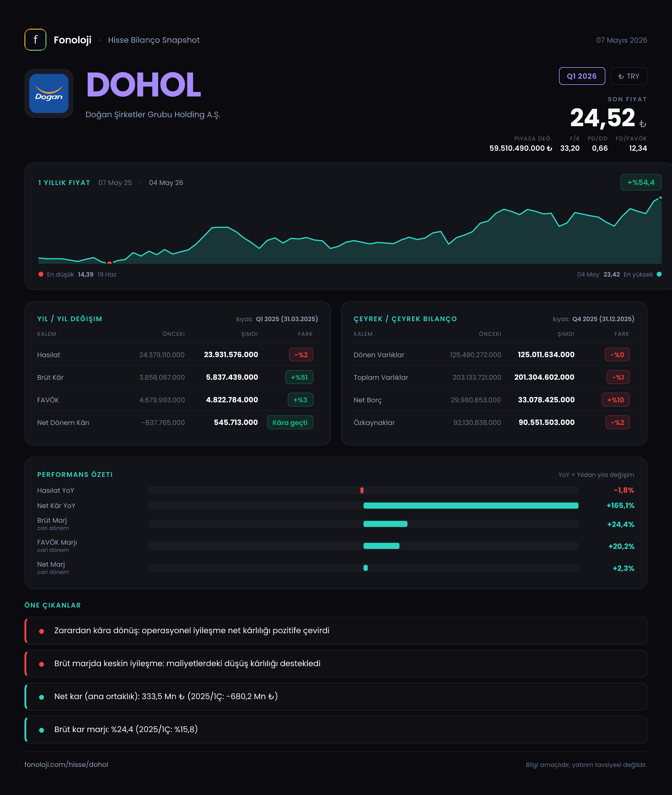Click the +165,1% Net Kâr YoY value
Viewport: 672px width, 795px height.
click(620, 506)
